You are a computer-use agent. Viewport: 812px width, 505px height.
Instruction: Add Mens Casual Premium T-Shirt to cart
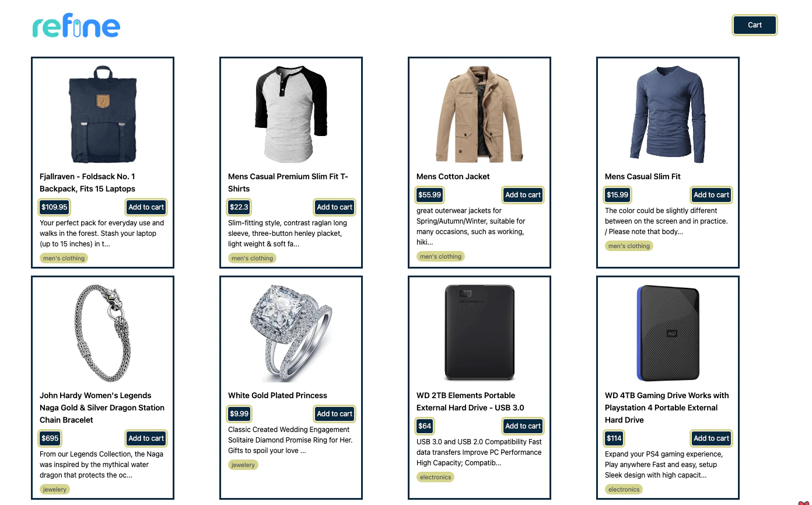click(x=334, y=207)
